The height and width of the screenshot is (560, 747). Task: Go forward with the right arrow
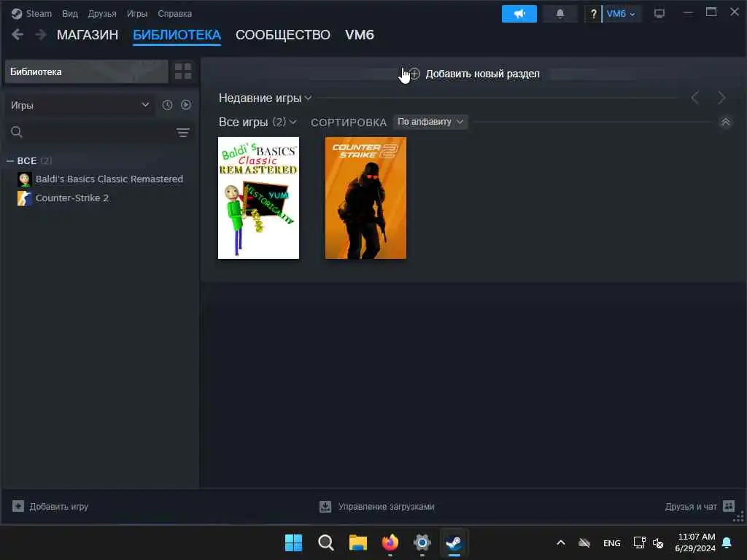(41, 34)
